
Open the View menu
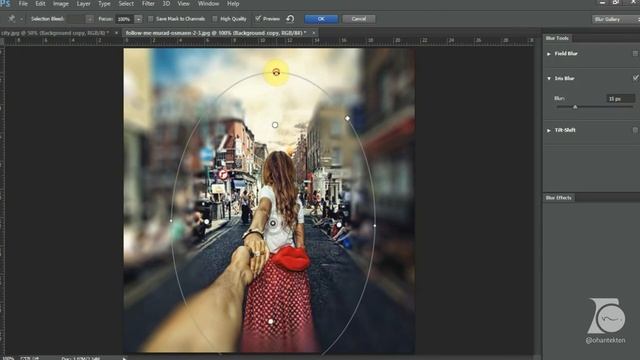[x=183, y=4]
